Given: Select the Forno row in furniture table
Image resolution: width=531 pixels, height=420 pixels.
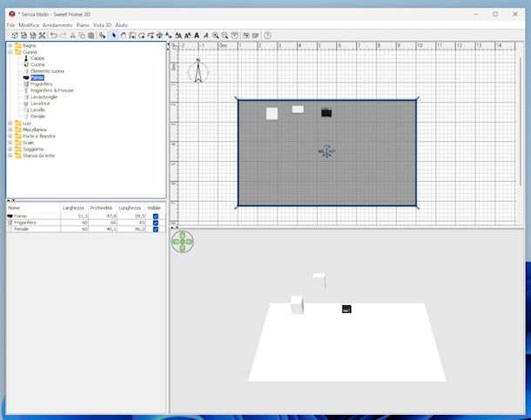Looking at the screenshot, I should coord(86,216).
